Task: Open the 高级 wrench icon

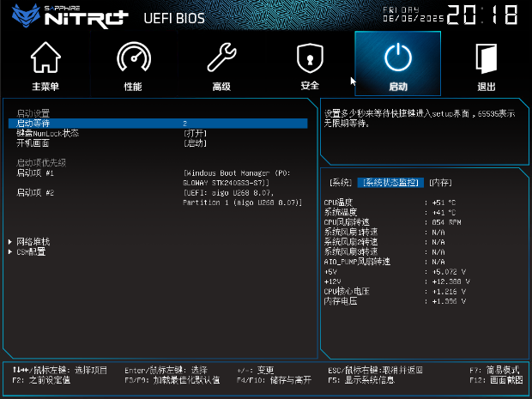Action: [x=222, y=57]
